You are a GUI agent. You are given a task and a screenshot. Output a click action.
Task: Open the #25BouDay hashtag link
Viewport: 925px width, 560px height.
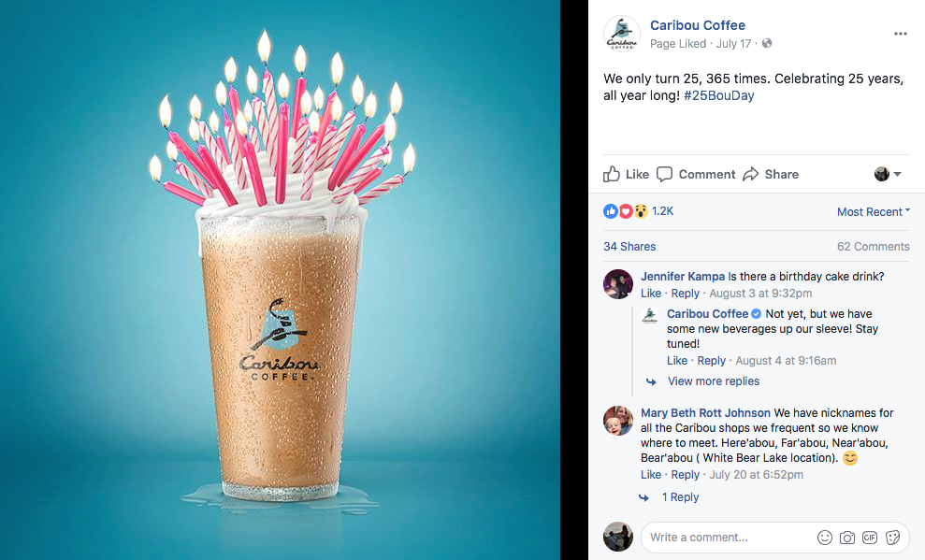click(718, 95)
